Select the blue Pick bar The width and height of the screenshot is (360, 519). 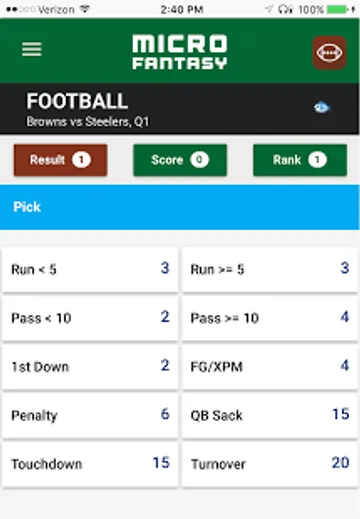(180, 207)
